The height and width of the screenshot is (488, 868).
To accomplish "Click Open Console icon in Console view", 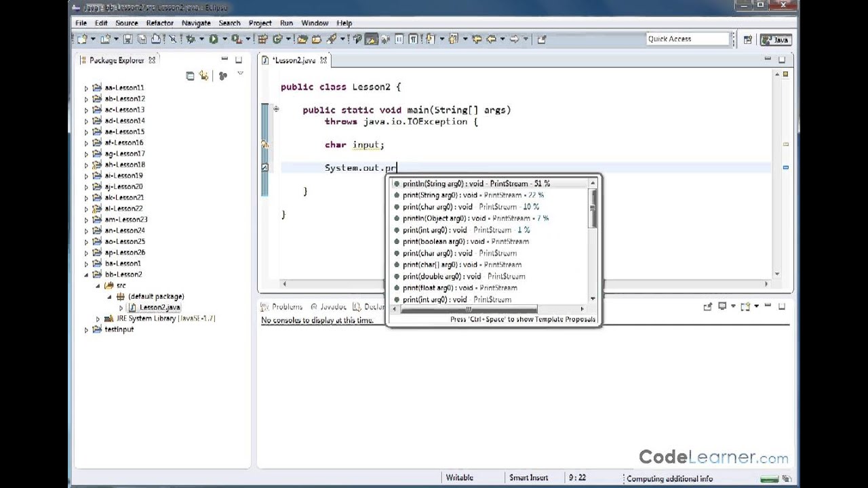I will pyautogui.click(x=746, y=306).
